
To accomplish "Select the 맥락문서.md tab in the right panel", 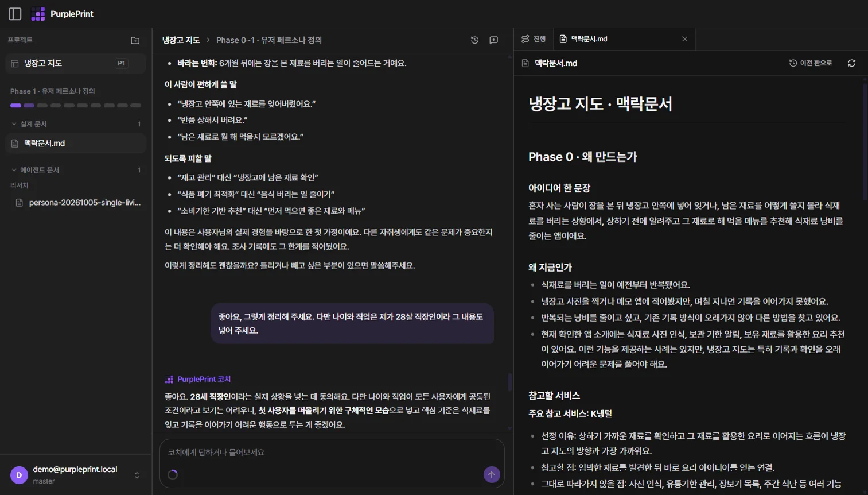I will click(x=624, y=39).
